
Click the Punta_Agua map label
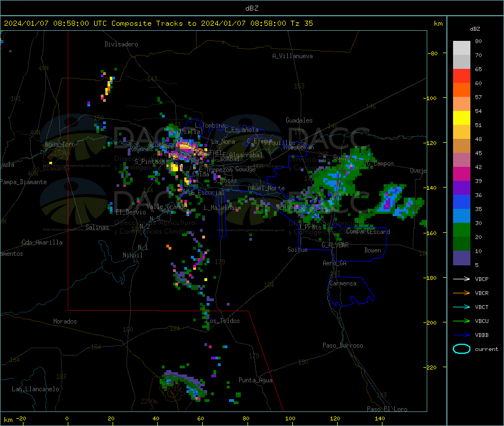tap(255, 380)
